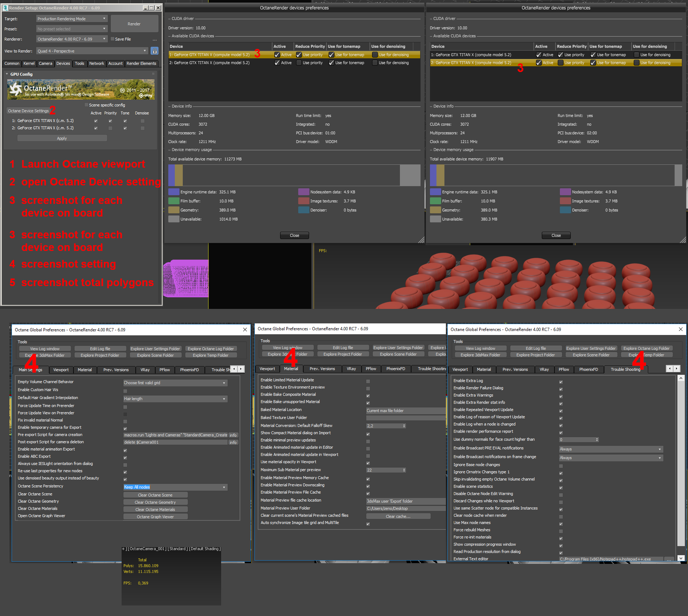Toggle the Ignore Base node changes checkbox
Image resolution: width=688 pixels, height=616 pixels.
click(561, 466)
